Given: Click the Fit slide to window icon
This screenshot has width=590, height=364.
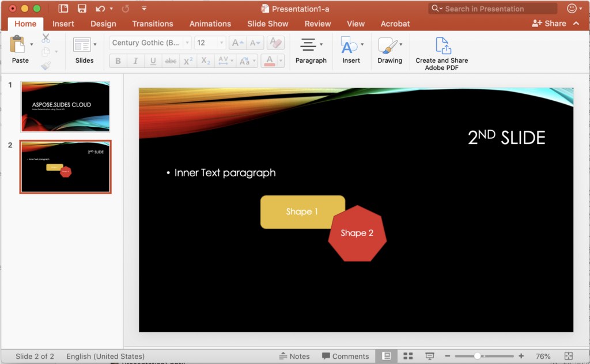Looking at the screenshot, I should click(569, 356).
